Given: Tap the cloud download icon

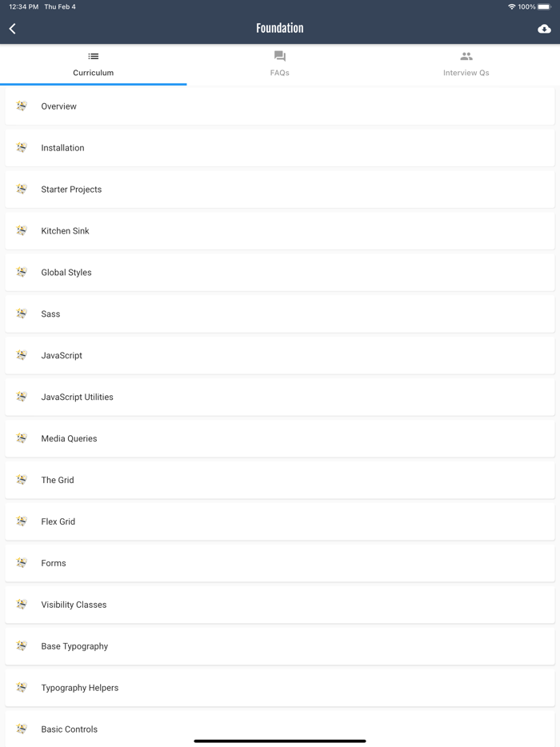Looking at the screenshot, I should pos(544,29).
